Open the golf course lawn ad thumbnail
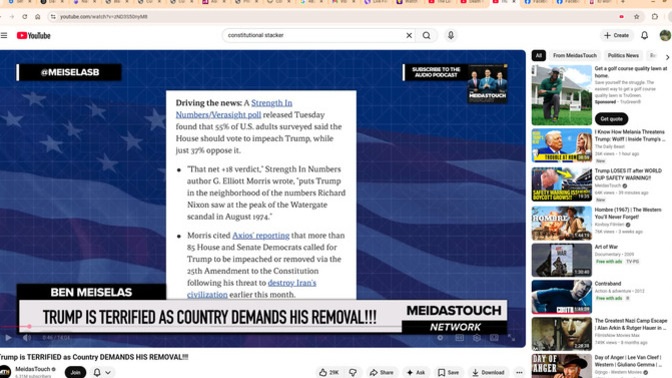Viewport: 672px width, 378px height. click(562, 95)
